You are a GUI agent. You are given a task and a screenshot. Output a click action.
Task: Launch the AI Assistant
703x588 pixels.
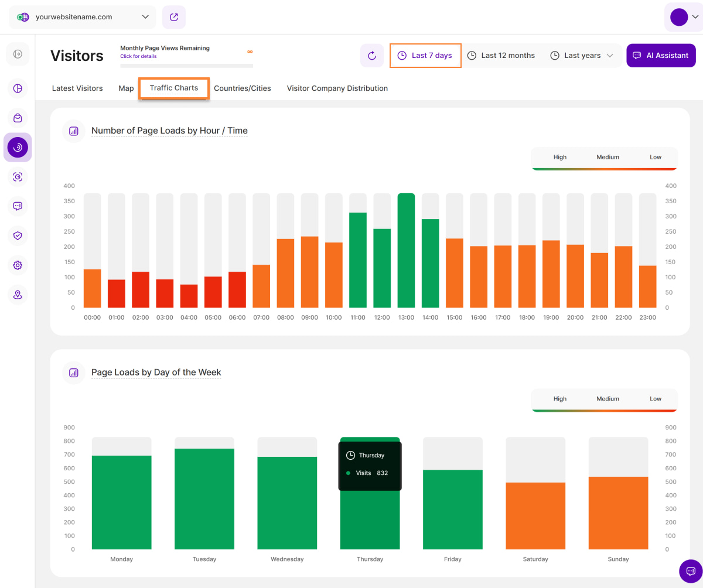(x=661, y=56)
